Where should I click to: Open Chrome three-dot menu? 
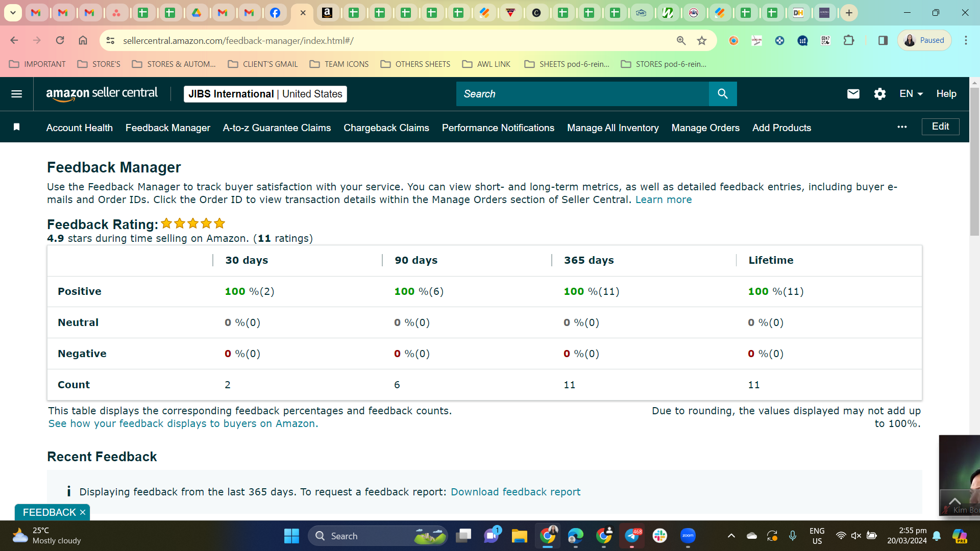click(966, 40)
